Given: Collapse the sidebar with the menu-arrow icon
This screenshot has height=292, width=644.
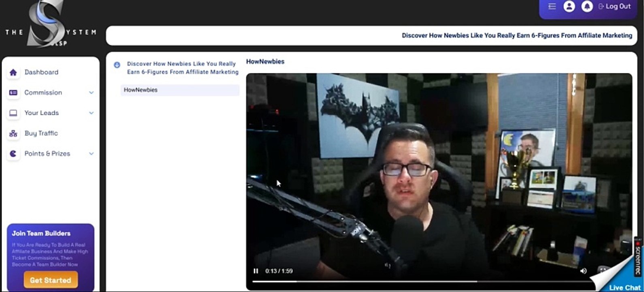Looking at the screenshot, I should coord(552,6).
